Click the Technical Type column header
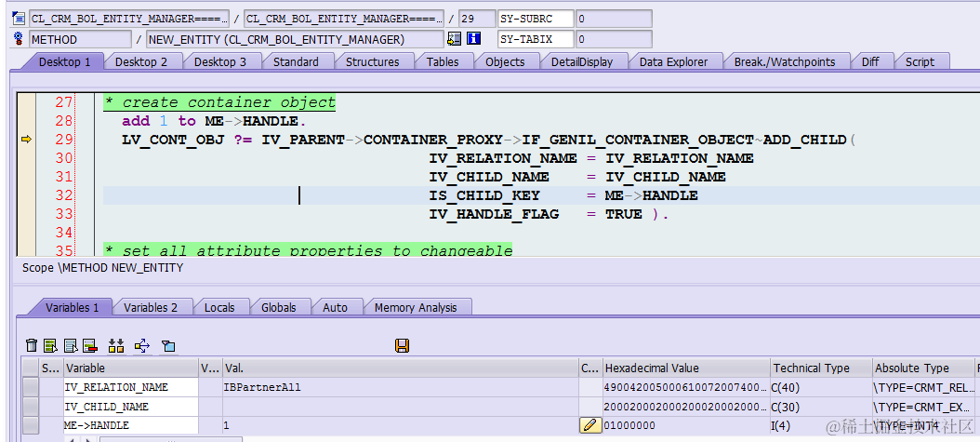The height and width of the screenshot is (442, 980). click(821, 368)
